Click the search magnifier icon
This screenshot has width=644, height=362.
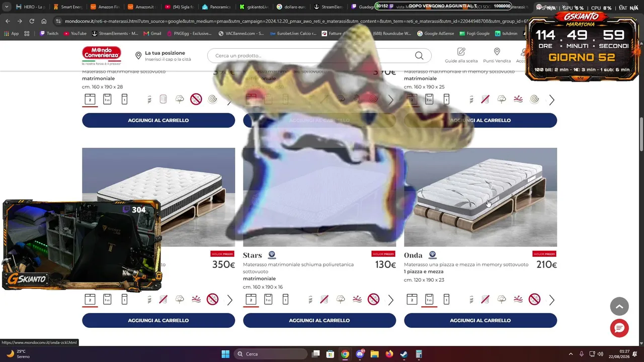tap(419, 55)
